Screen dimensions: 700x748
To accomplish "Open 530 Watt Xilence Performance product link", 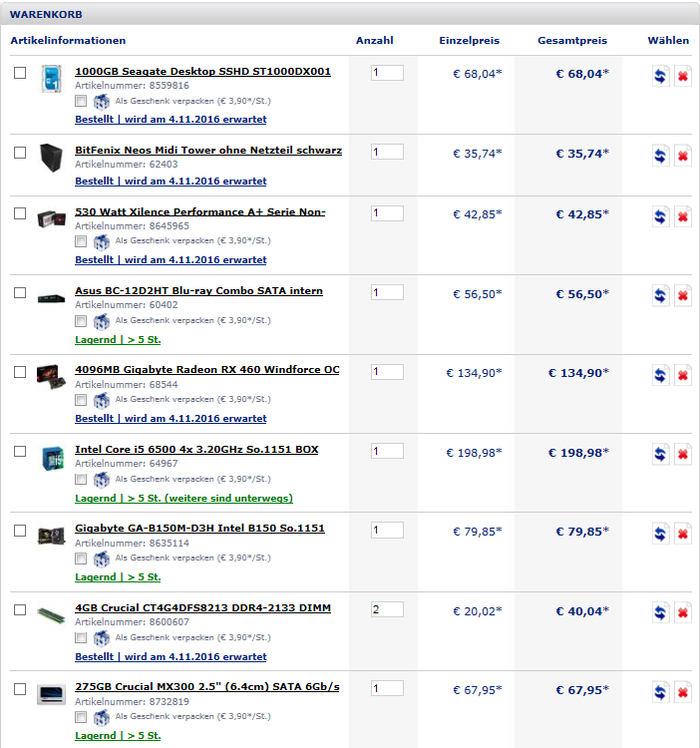I will pos(200,212).
